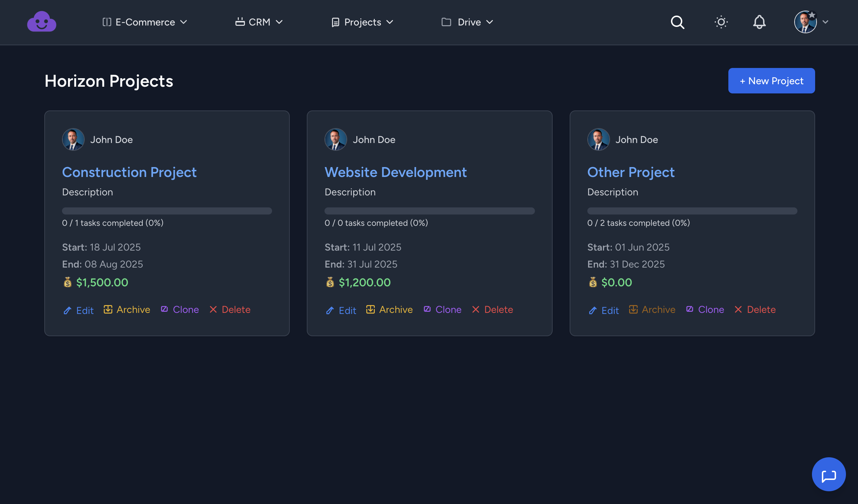Click Delete X on Other Project
This screenshot has height=504, width=858.
[738, 309]
